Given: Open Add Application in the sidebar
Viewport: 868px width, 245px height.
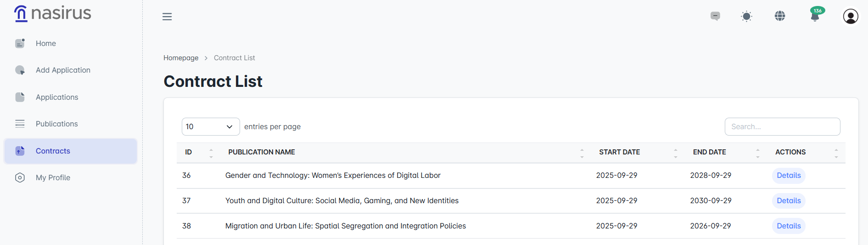Looking at the screenshot, I should [63, 70].
